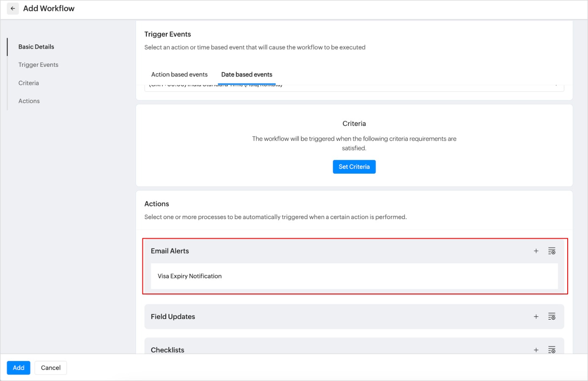Jump to Trigger Events in sidebar

pos(38,65)
